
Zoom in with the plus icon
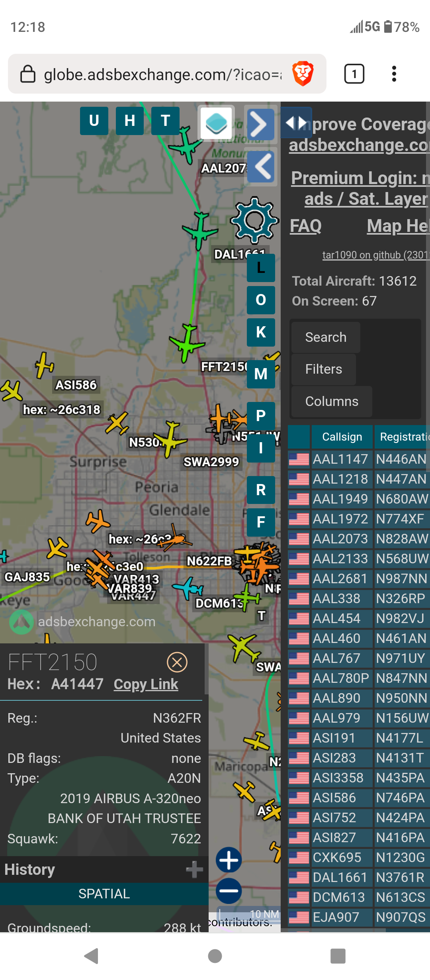229,860
